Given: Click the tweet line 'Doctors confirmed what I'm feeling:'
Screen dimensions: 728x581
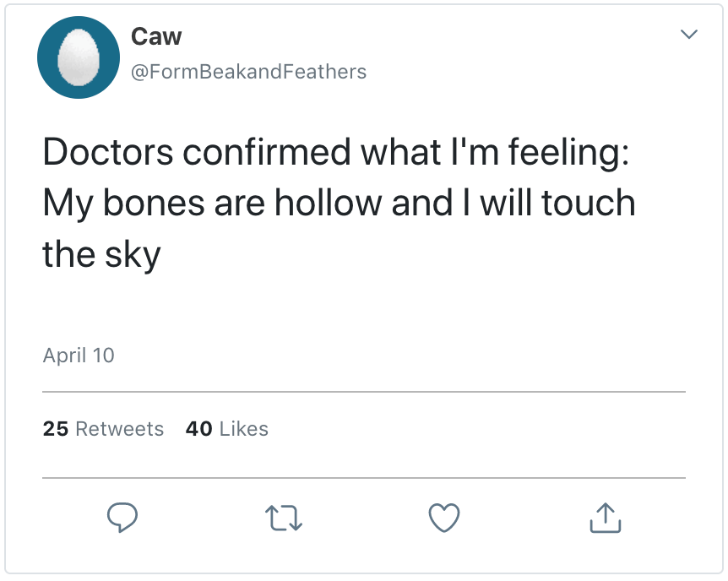Looking at the screenshot, I should (x=334, y=152).
